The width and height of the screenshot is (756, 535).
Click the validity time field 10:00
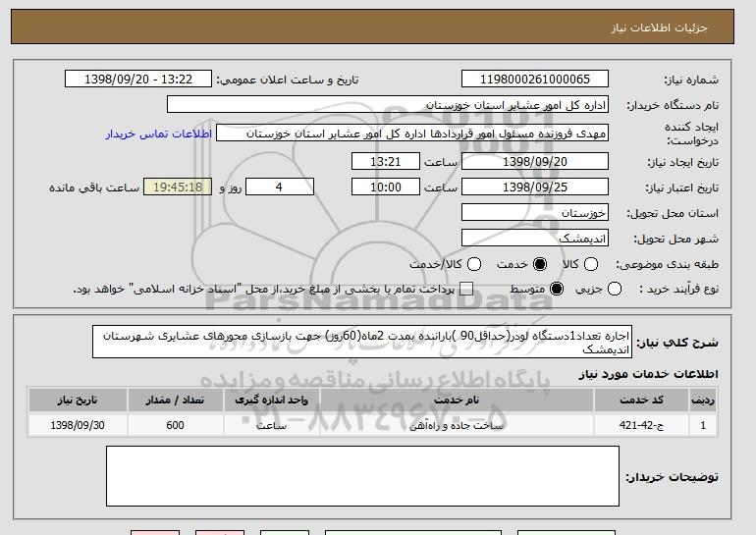click(x=386, y=187)
